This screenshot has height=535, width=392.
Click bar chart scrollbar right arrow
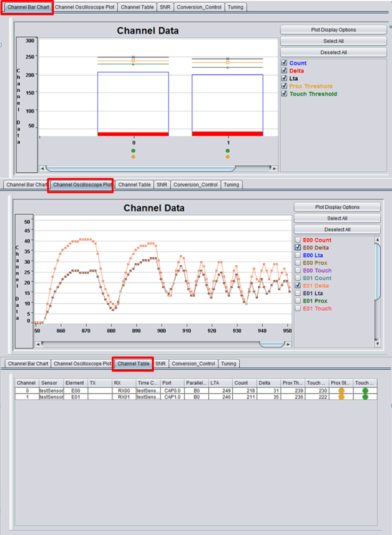point(275,168)
